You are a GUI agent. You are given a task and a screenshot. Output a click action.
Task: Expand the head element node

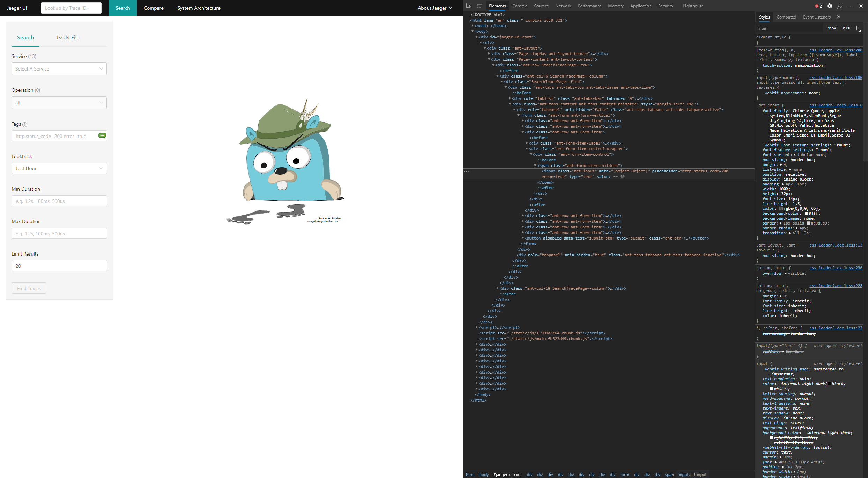(472, 26)
